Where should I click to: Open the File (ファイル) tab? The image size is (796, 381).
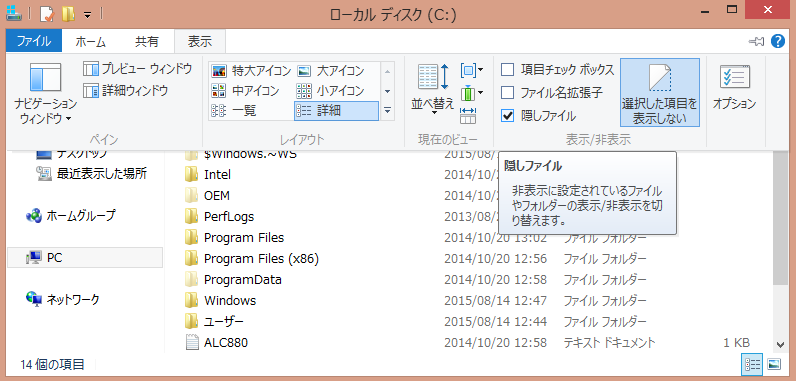click(34, 41)
